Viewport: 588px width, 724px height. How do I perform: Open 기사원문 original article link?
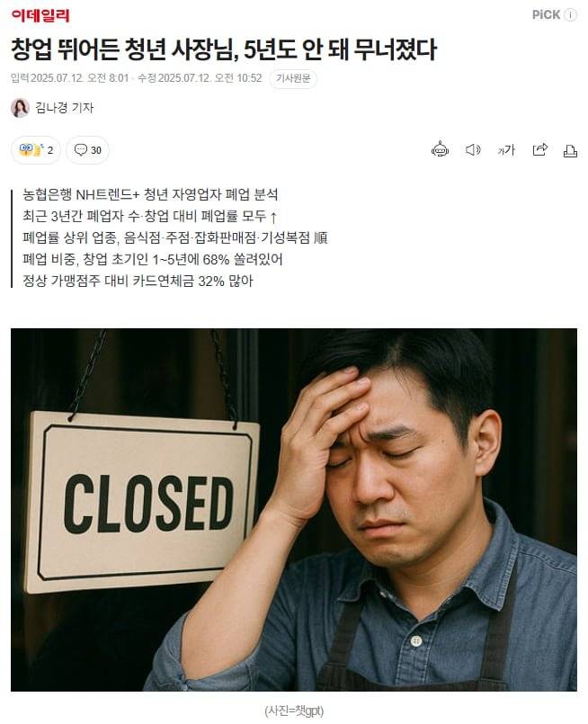pos(293,78)
